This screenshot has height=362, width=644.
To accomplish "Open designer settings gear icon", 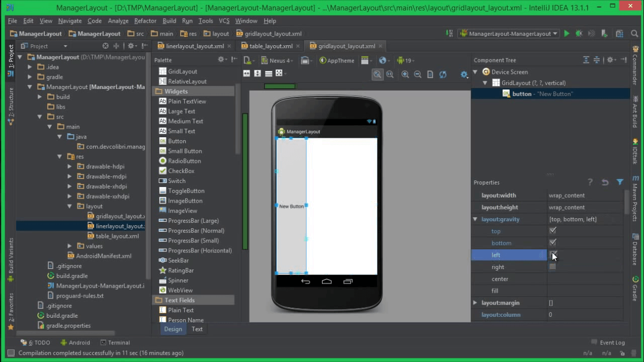I will 464,74.
